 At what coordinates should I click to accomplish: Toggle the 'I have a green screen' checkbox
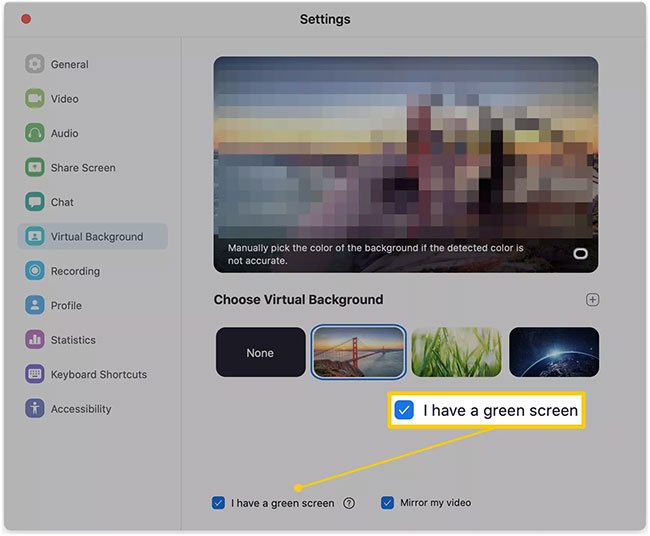pos(218,503)
